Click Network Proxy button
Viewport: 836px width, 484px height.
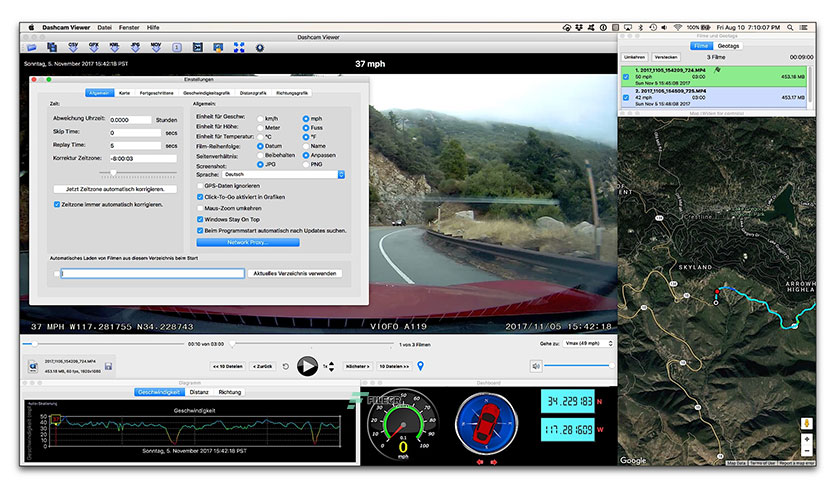click(248, 242)
